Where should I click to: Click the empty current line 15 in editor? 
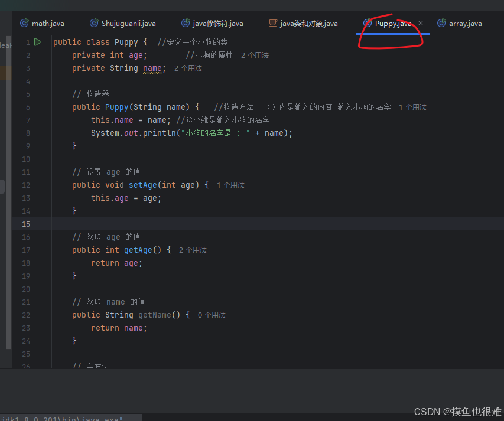(x=277, y=224)
